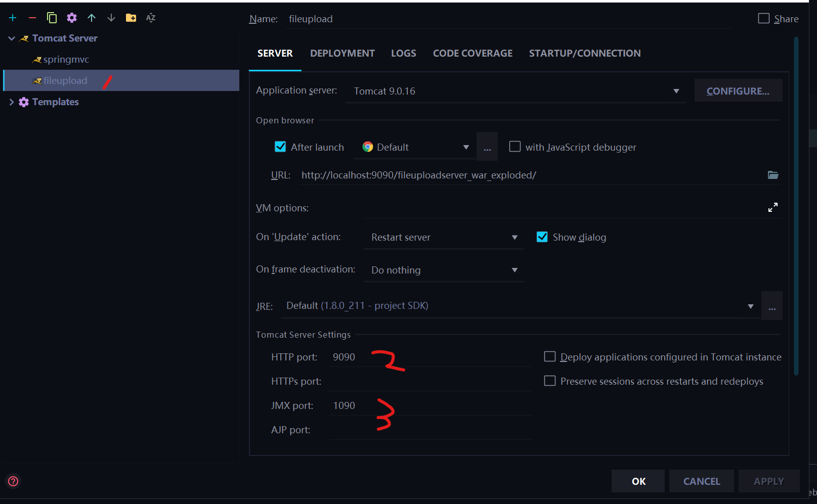
Task: Expand the Templates tree node
Action: tap(12, 102)
